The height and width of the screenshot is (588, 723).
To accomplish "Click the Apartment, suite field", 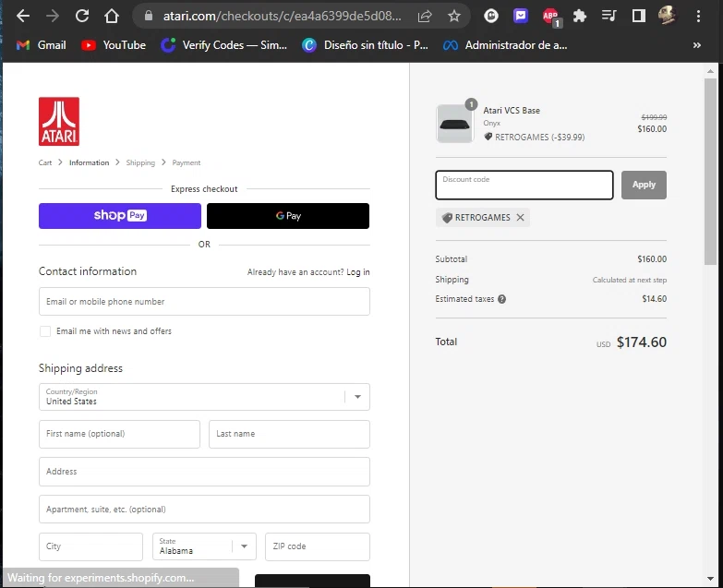I will click(204, 510).
